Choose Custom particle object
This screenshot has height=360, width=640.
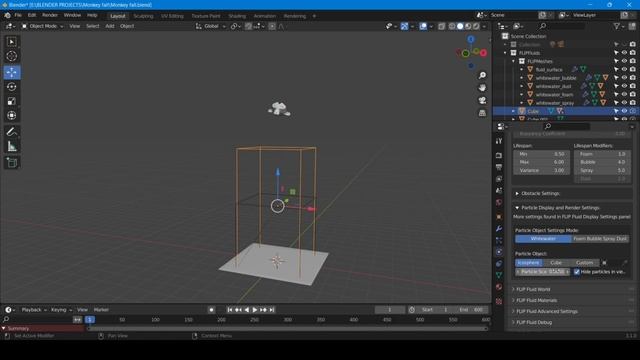click(584, 263)
